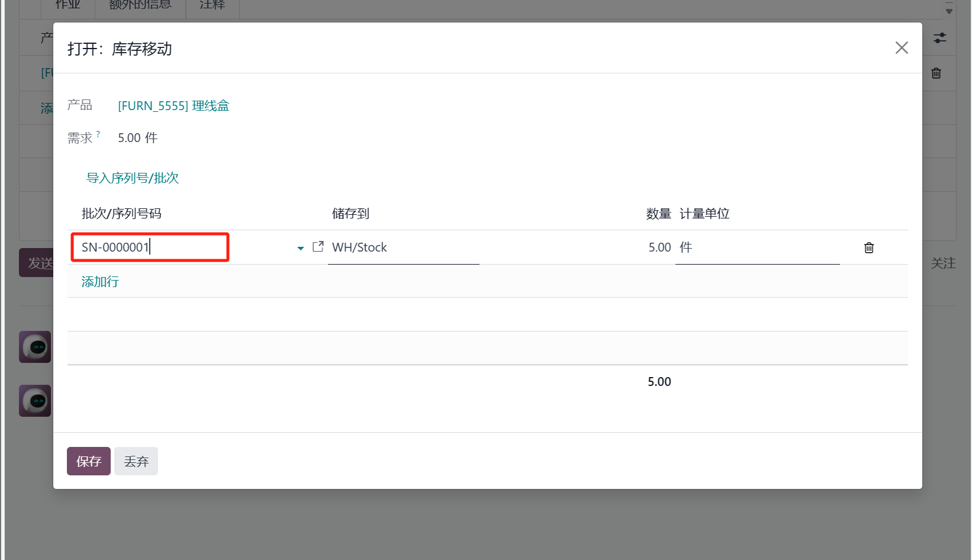
Task: Click the 关注 button in background
Action: [944, 263]
